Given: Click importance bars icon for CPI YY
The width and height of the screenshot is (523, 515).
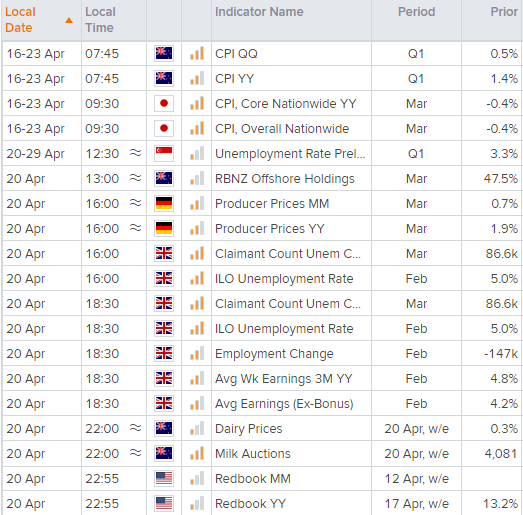Looking at the screenshot, I should 197,78.
